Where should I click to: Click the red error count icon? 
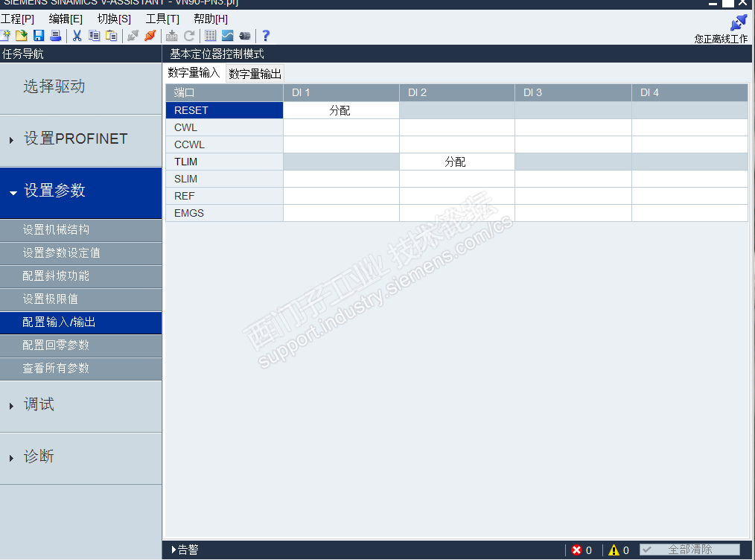click(576, 550)
